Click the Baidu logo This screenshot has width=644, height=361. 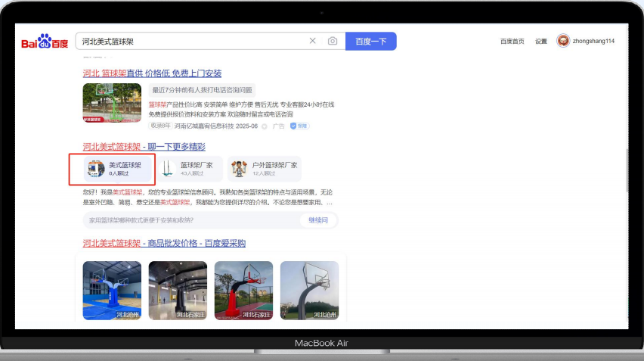45,42
